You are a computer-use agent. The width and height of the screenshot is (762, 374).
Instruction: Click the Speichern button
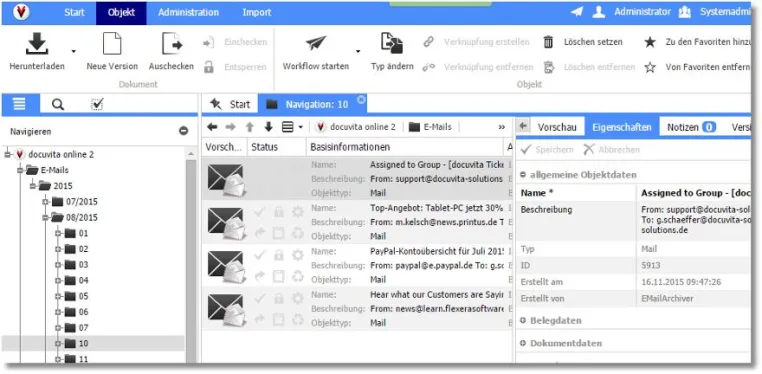click(546, 150)
